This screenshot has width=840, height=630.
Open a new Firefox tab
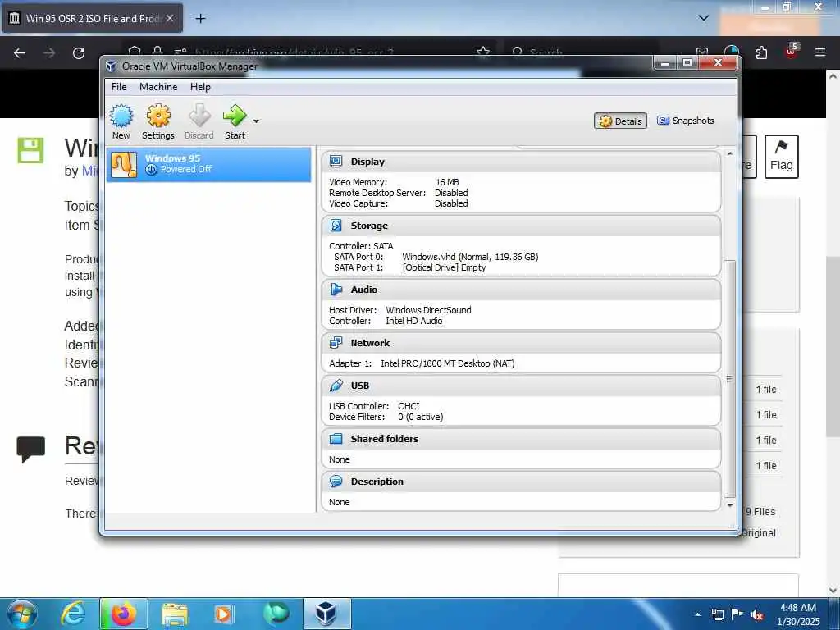(x=200, y=19)
